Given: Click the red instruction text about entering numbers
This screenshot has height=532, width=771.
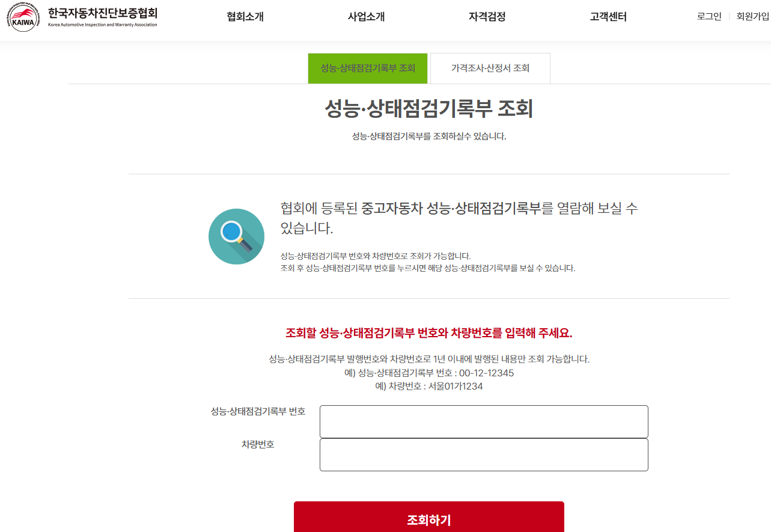Looking at the screenshot, I should (429, 334).
